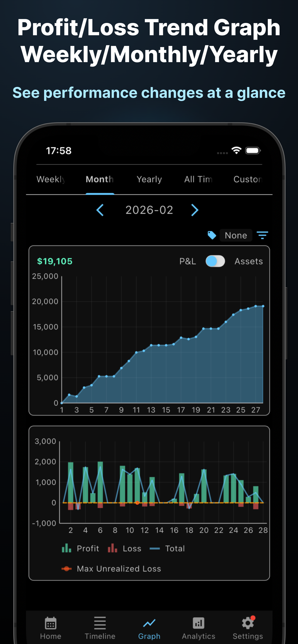Toggle Max Unrealized Loss legend entry
Screen dimensions: 298x644
click(x=111, y=569)
